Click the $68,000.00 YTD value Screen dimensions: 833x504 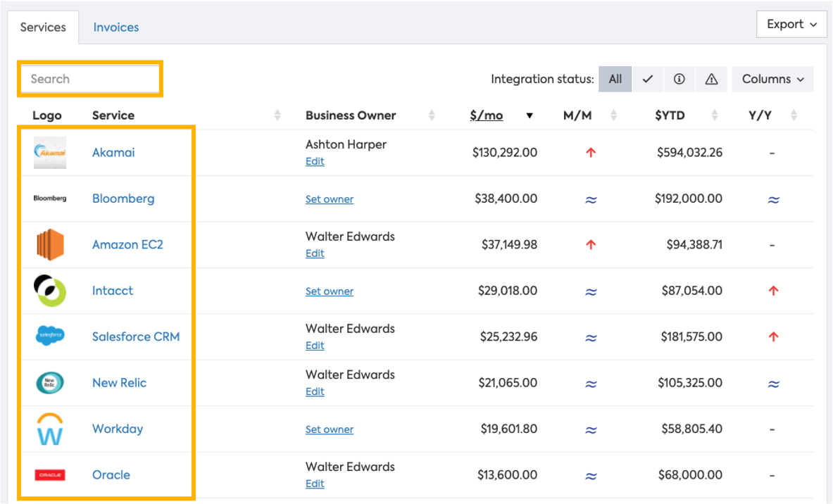point(690,475)
